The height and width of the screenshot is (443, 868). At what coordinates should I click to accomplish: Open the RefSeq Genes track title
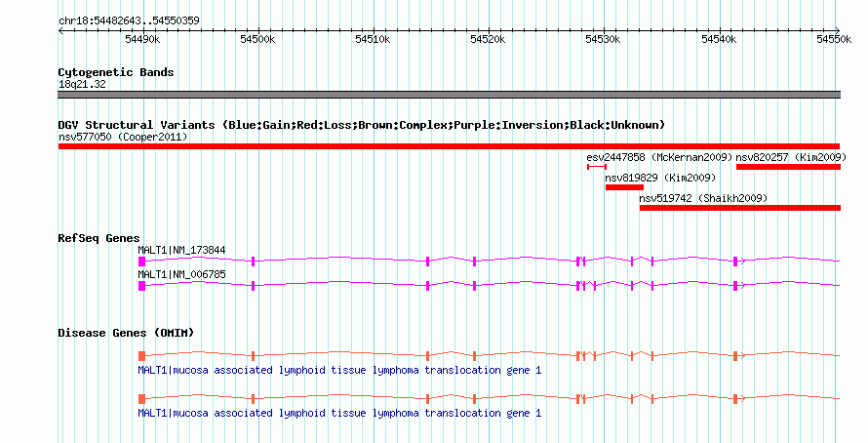click(x=99, y=239)
